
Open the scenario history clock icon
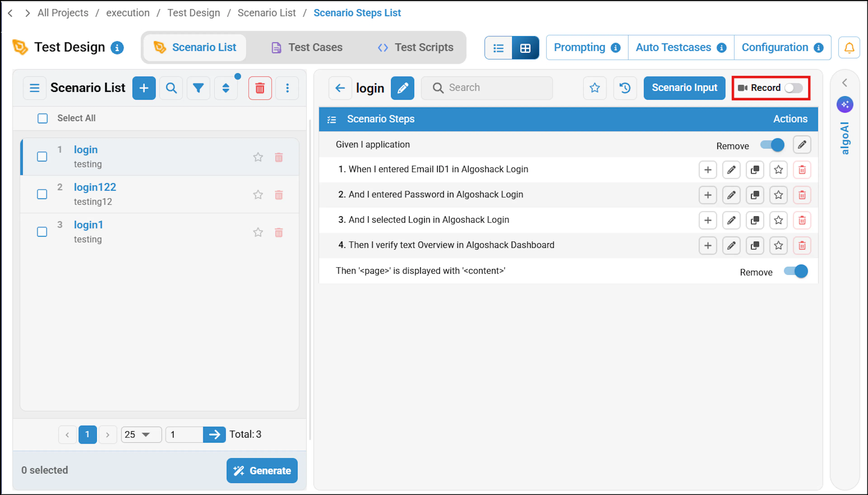click(625, 88)
